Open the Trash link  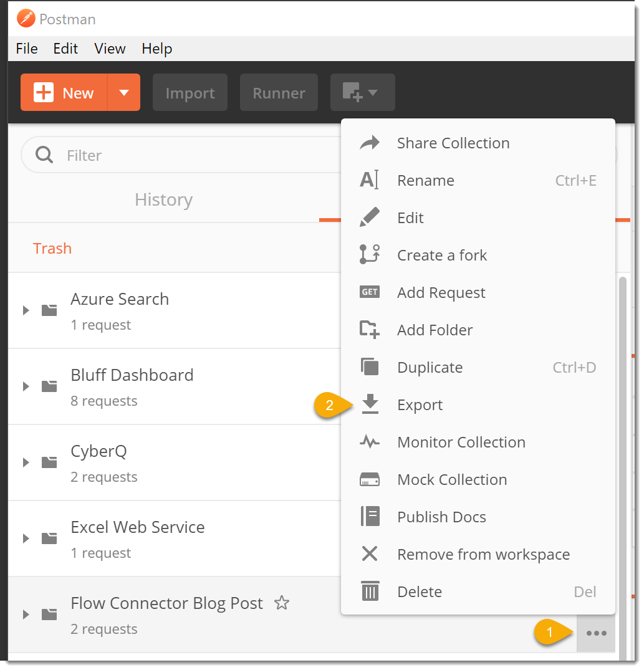[x=52, y=248]
